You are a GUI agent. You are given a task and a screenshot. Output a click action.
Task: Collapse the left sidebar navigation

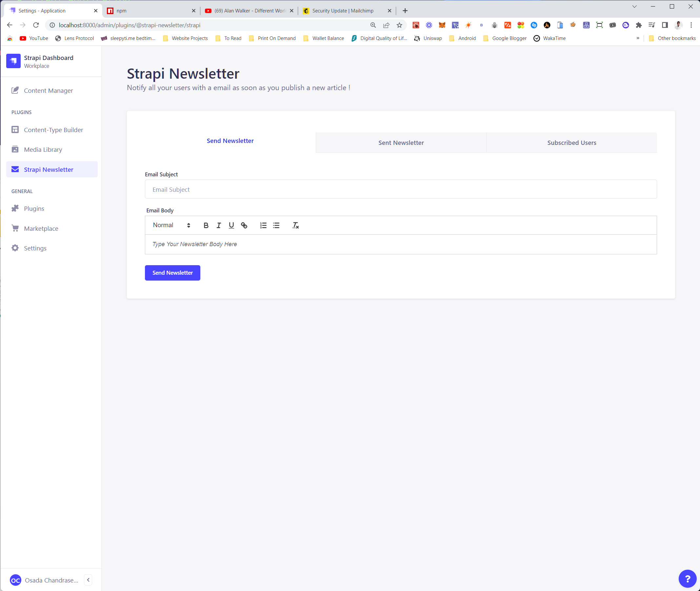click(x=88, y=580)
